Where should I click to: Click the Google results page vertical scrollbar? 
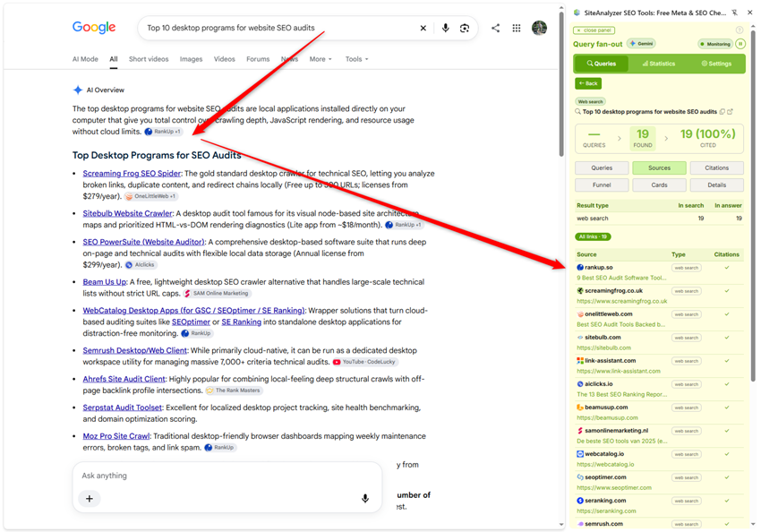[x=561, y=82]
